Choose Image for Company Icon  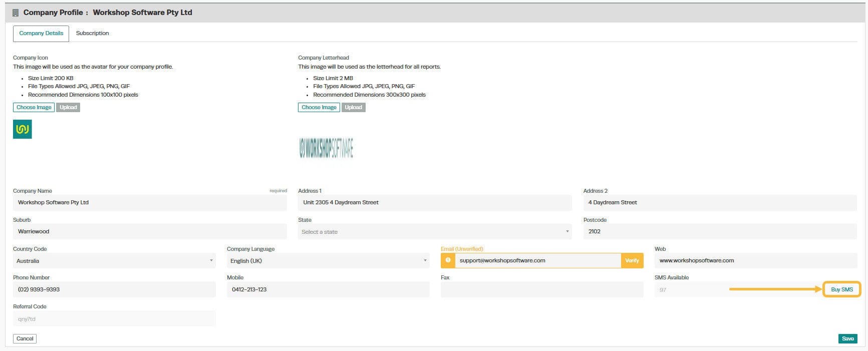pyautogui.click(x=34, y=107)
